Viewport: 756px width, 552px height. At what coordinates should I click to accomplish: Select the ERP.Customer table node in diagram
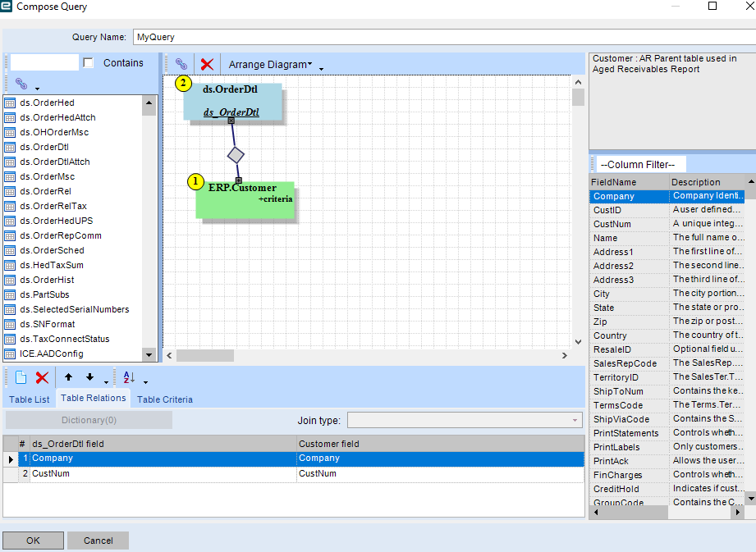pyautogui.click(x=245, y=200)
